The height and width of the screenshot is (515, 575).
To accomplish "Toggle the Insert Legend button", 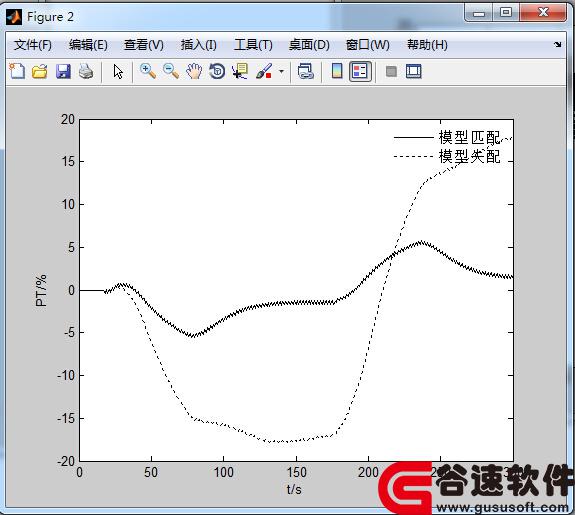I will click(360, 71).
